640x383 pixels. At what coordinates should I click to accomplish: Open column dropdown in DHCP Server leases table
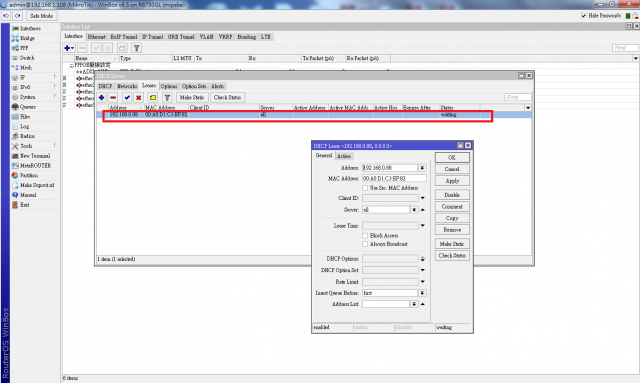pyautogui.click(x=528, y=108)
